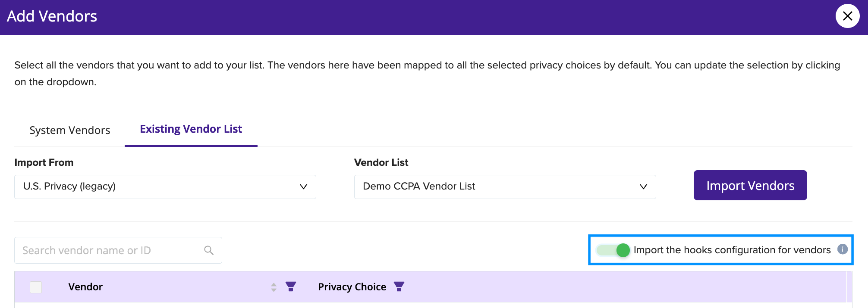Viewport: 868px width, 308px height.
Task: Click the search magnifier icon
Action: (x=209, y=250)
